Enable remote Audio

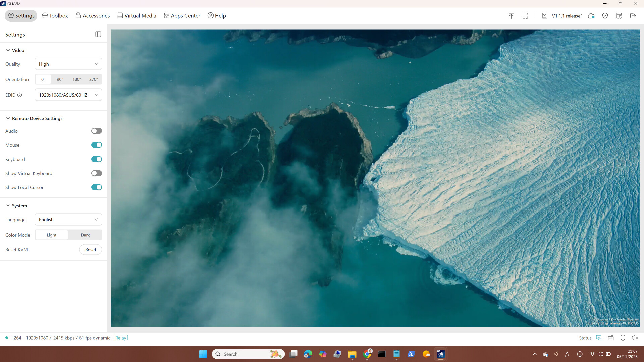coord(96,131)
